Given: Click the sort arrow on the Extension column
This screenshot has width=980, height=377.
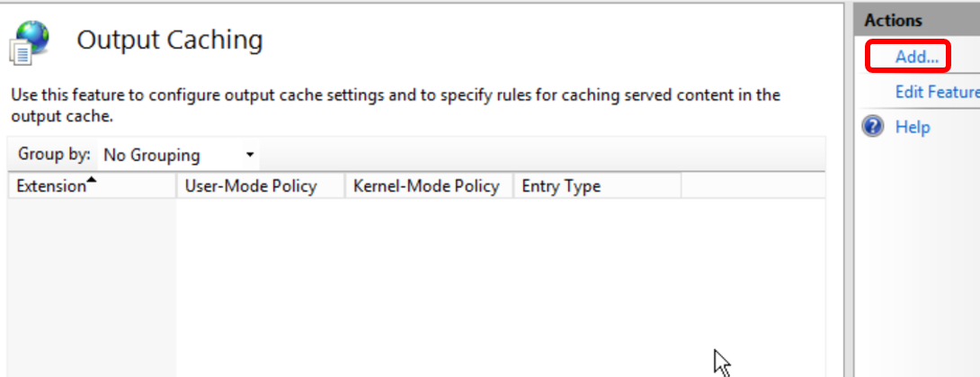Looking at the screenshot, I should tap(92, 181).
